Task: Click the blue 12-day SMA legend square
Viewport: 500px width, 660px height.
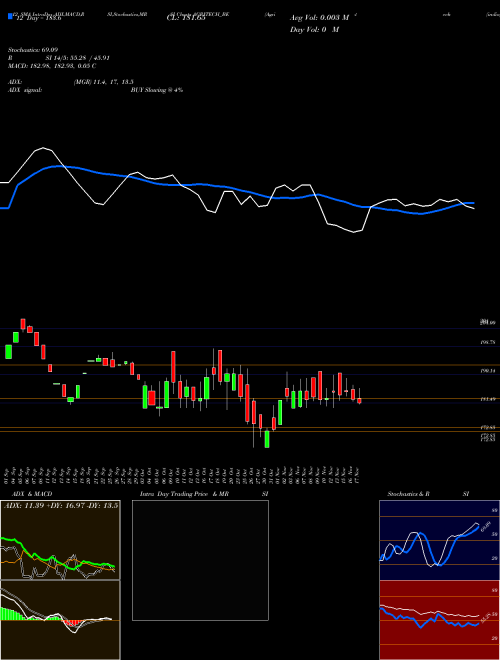Action: (x=11, y=17)
